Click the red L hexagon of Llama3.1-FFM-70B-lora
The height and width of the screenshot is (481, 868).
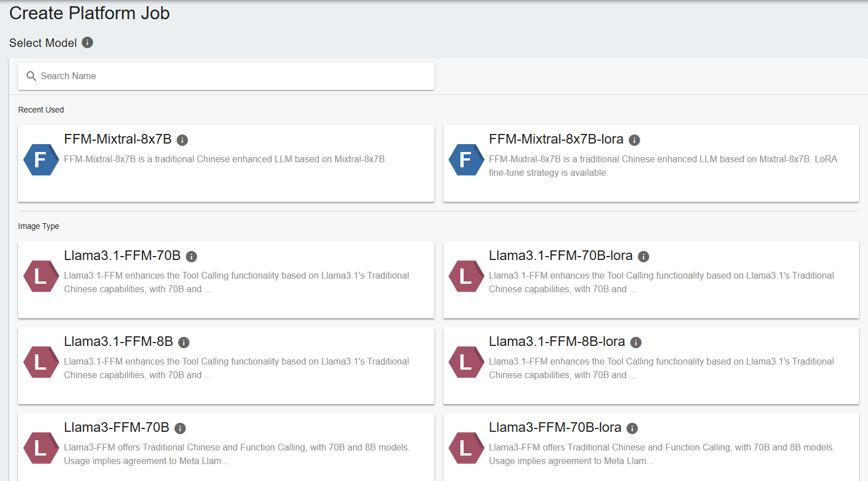[467, 276]
